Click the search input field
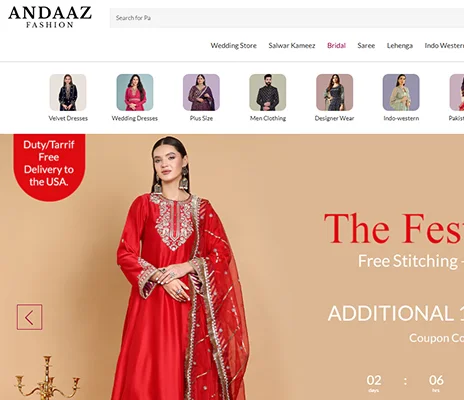 [x=287, y=18]
